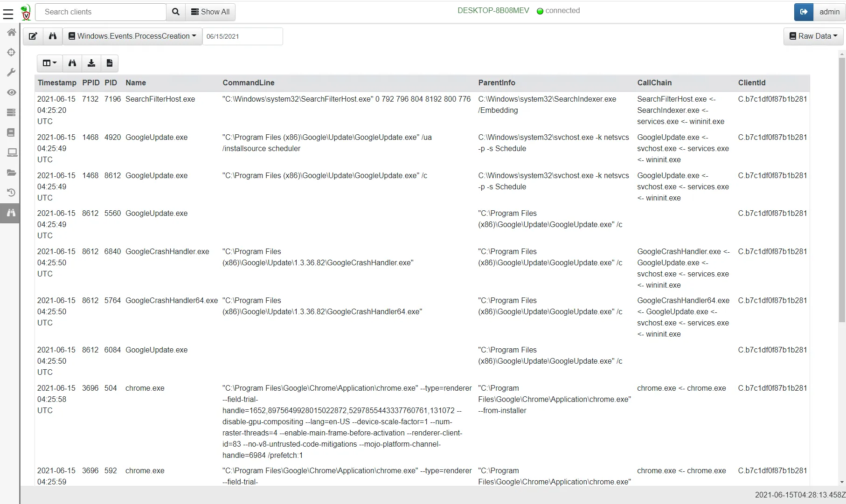Click the PPID 7132 cell
Screen dimensions: 846x504
tap(90, 99)
